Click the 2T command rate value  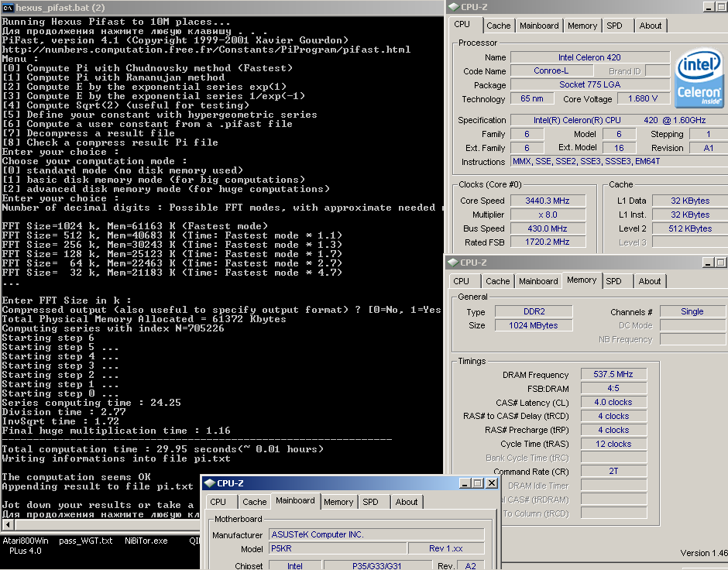point(613,471)
